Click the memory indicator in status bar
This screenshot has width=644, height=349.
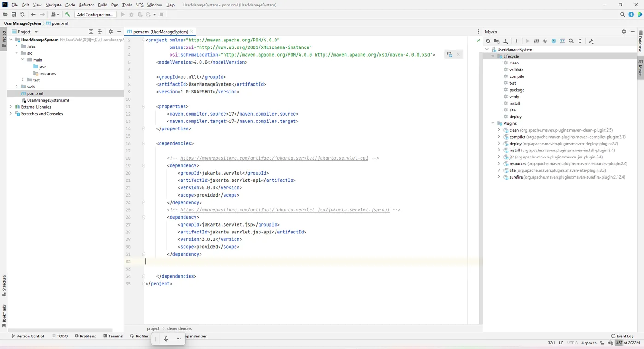pos(627,343)
